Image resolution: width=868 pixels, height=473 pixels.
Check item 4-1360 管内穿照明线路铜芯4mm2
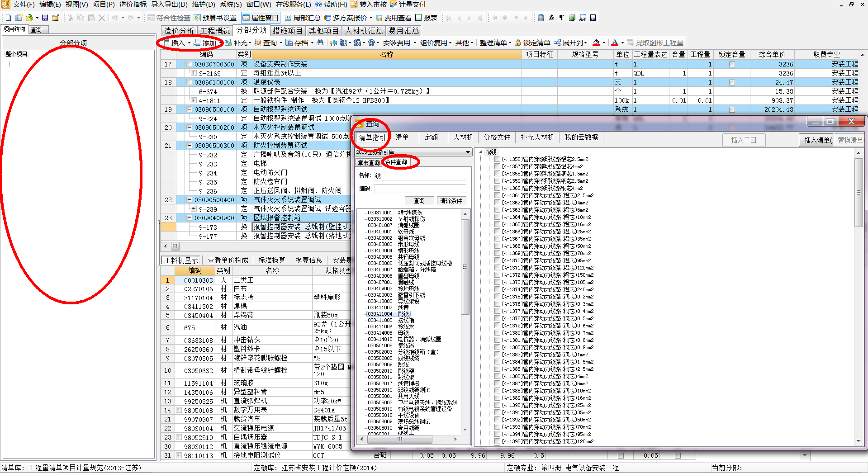point(498,188)
